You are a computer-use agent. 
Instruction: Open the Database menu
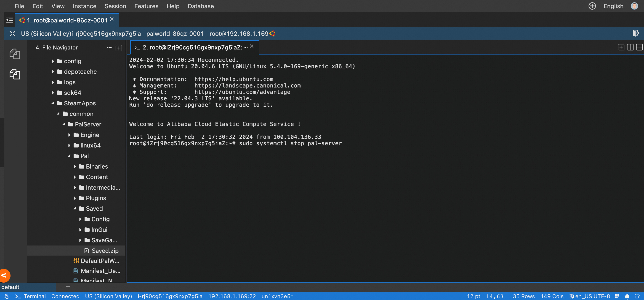[x=201, y=6]
